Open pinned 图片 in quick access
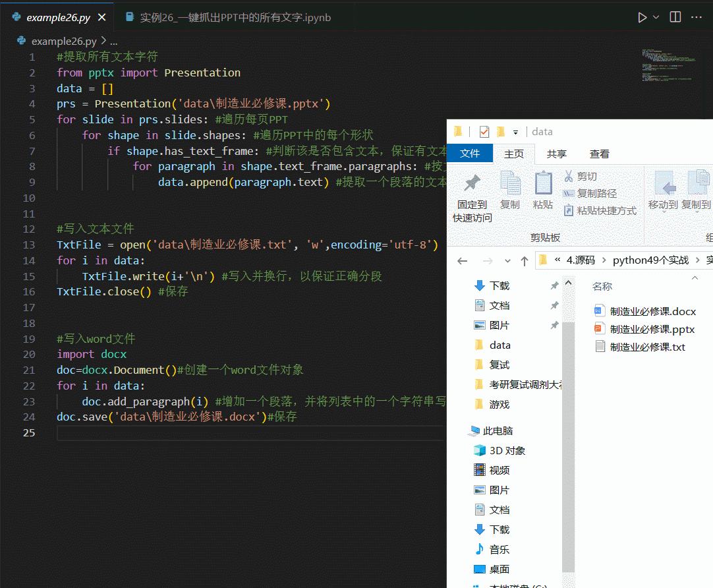 coord(499,325)
